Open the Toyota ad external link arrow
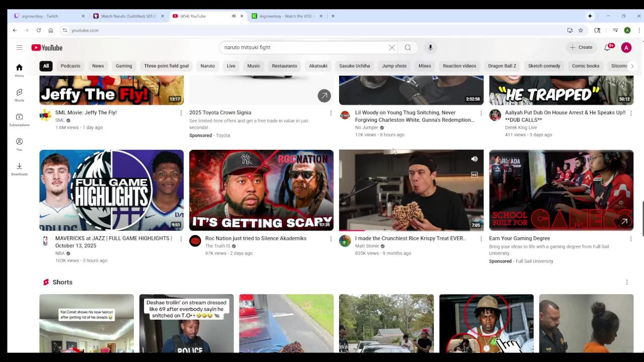The height and width of the screenshot is (362, 644). [324, 95]
